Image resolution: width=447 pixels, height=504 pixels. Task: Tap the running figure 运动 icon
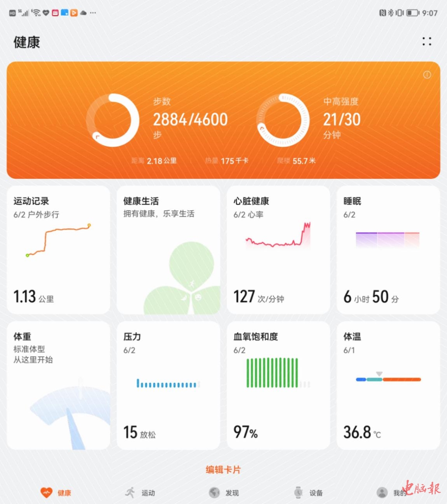[x=130, y=492]
